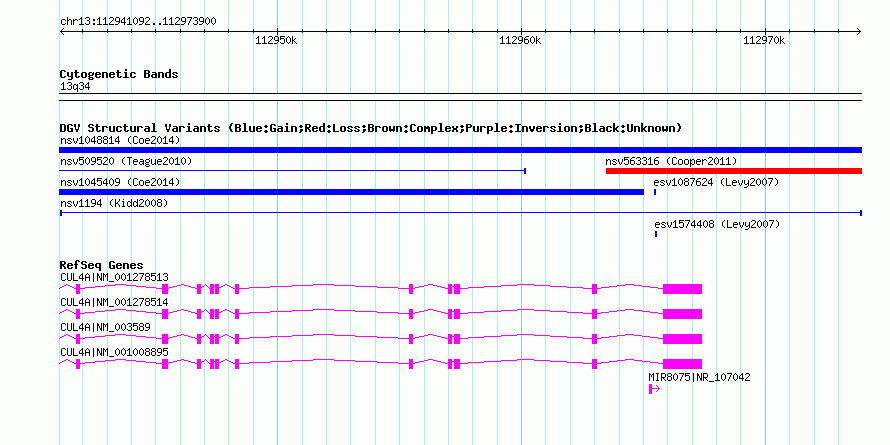
Task: Click the 112960k ruler tick label
Action: coord(520,40)
